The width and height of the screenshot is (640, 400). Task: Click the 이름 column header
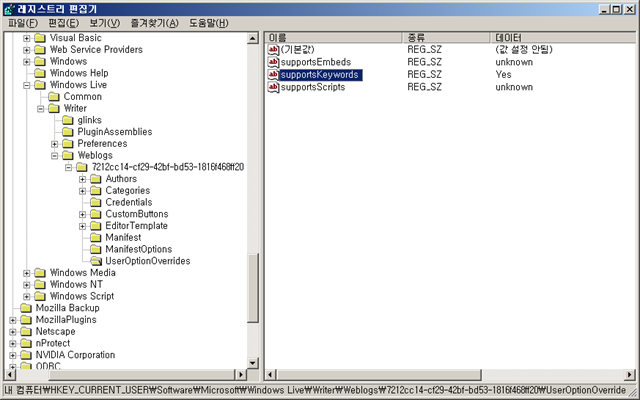pos(334,38)
